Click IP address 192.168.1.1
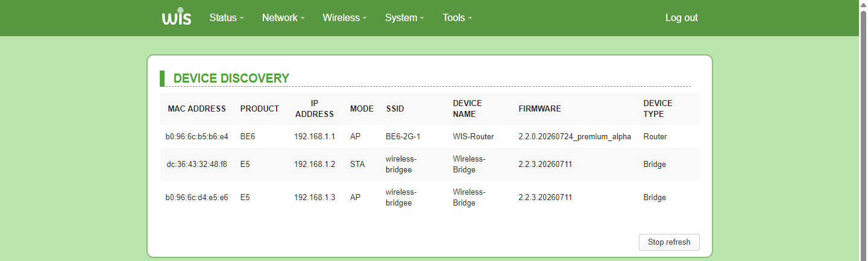 (x=315, y=137)
